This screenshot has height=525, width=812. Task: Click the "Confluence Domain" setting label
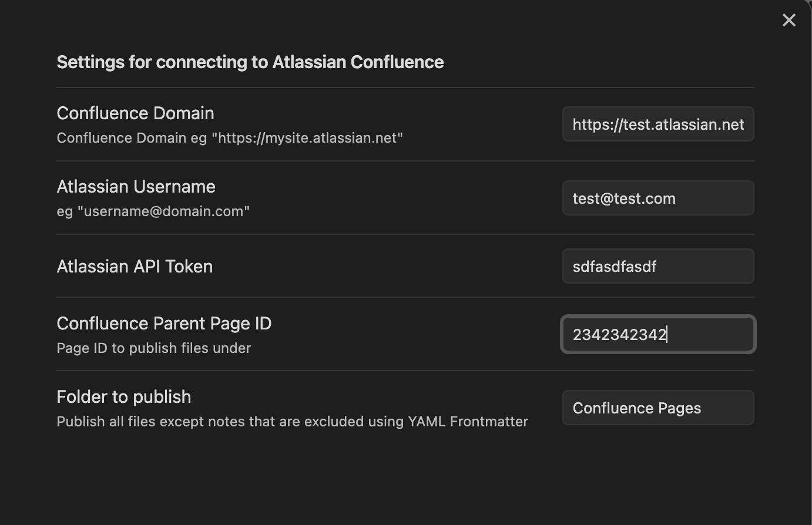pos(135,113)
